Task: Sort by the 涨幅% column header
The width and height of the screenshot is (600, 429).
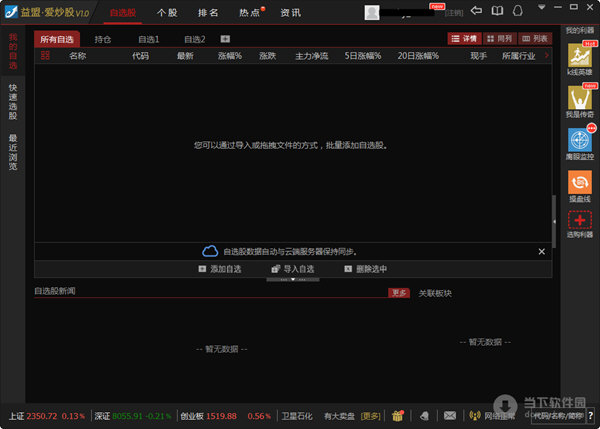Action: (230, 56)
